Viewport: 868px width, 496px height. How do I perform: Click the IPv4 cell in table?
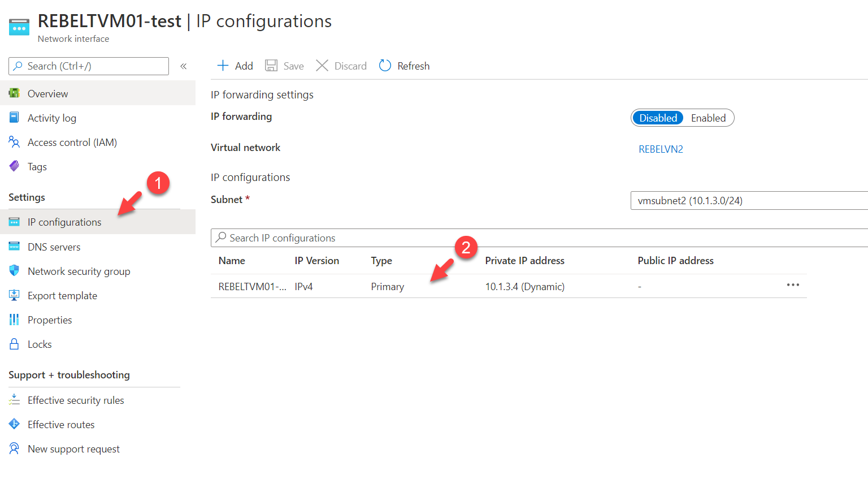[x=304, y=286]
